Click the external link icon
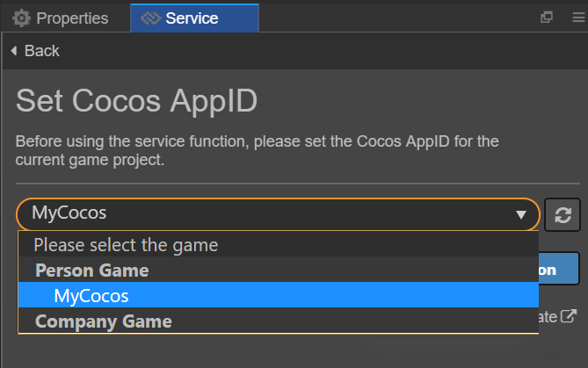The width and height of the screenshot is (588, 368). pos(570,316)
